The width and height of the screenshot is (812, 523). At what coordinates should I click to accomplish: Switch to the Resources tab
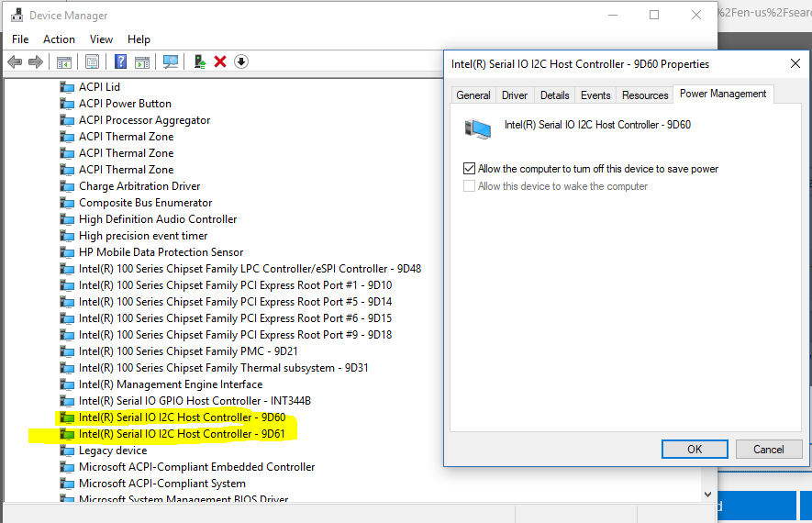(645, 95)
